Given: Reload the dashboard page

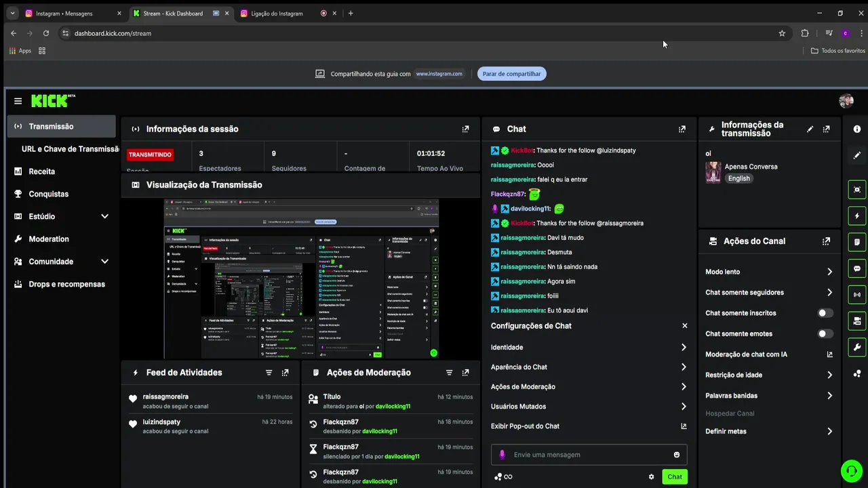Looking at the screenshot, I should (46, 33).
